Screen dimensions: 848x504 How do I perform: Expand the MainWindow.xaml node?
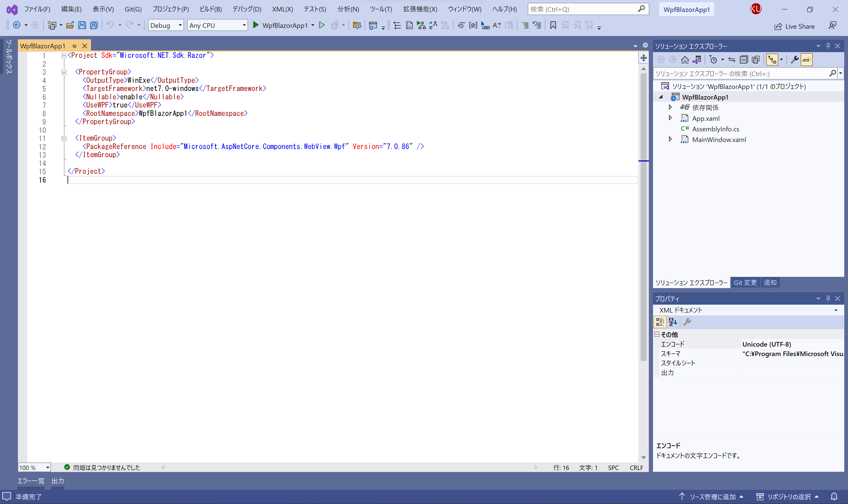670,139
